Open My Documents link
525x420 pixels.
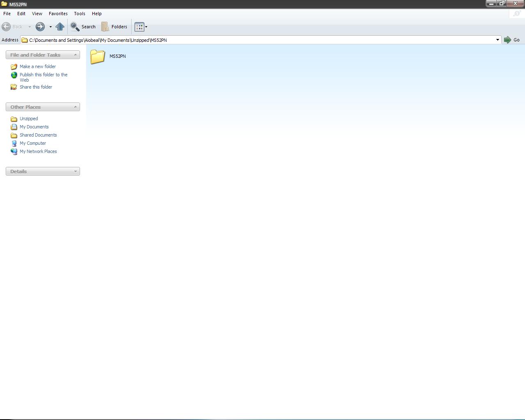34,127
